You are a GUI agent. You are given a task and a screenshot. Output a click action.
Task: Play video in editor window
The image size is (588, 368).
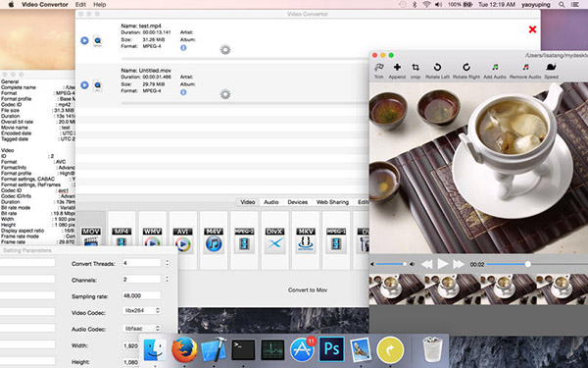[x=443, y=264]
